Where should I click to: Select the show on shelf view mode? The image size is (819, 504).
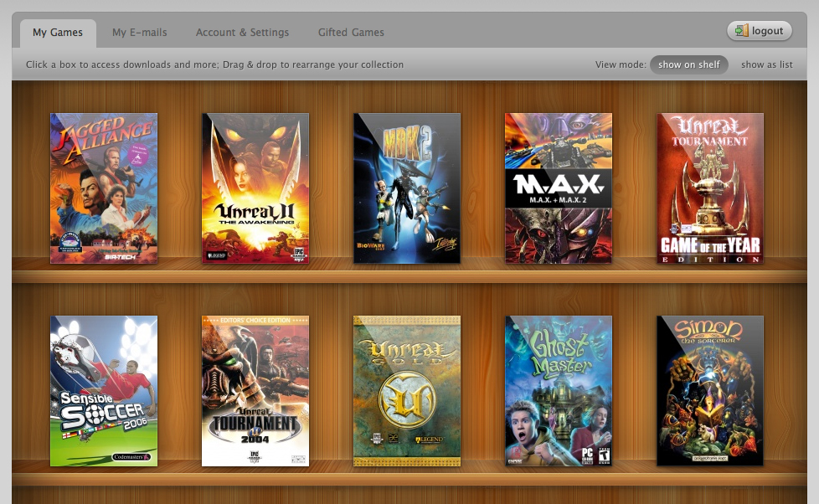click(x=689, y=64)
